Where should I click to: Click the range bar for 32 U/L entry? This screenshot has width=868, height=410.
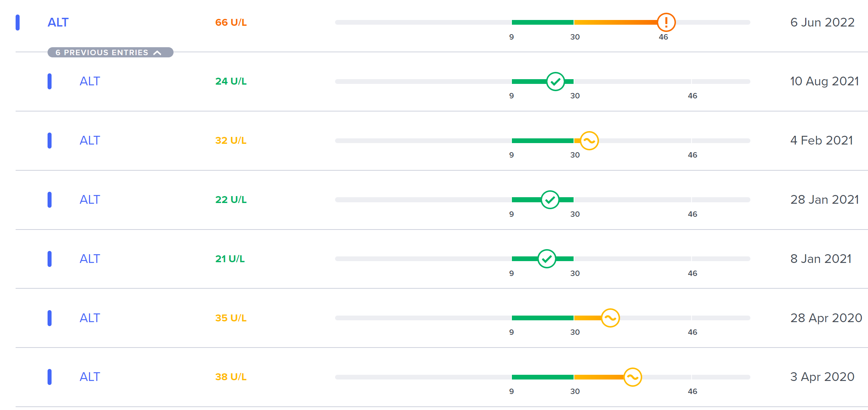[542, 141]
